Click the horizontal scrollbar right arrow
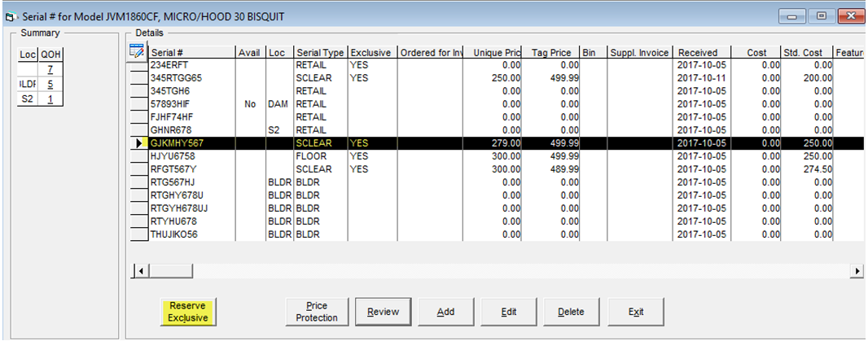The image size is (868, 341). click(x=857, y=271)
